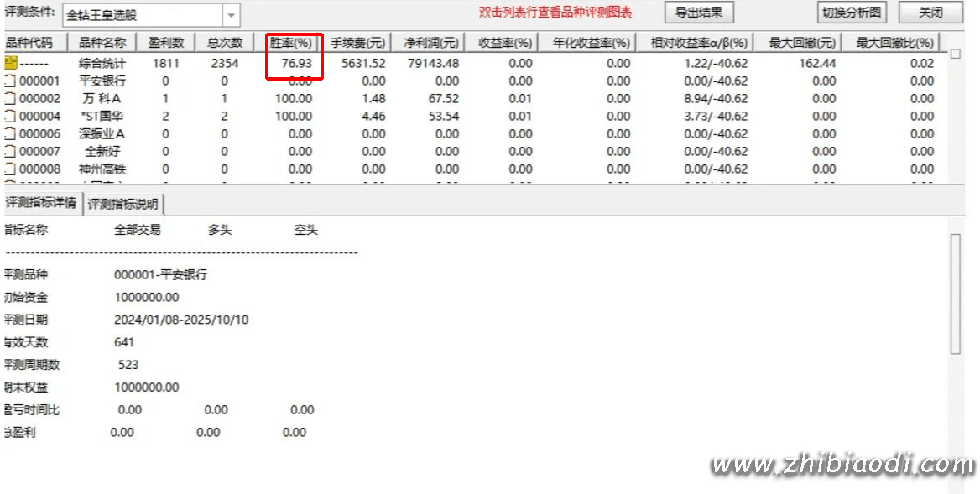Click the 162.44 max drawdown value
The width and height of the screenshot is (980, 494).
click(x=817, y=63)
